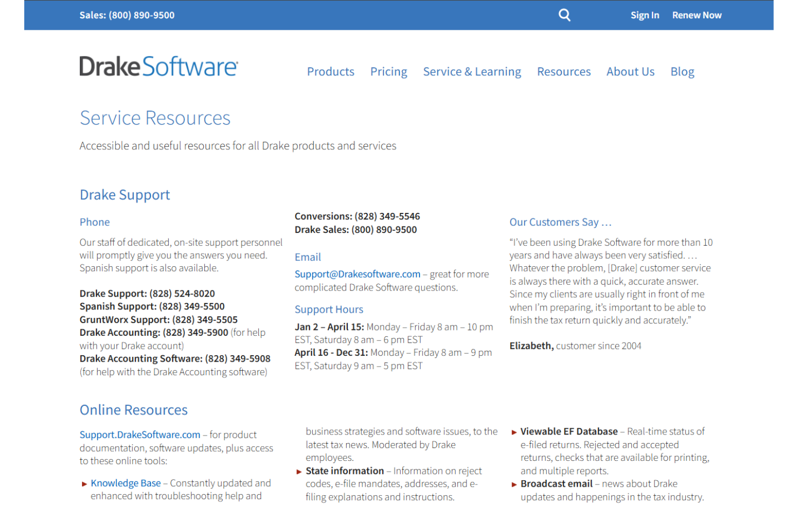Click the Support Hours subheading

coord(329,309)
